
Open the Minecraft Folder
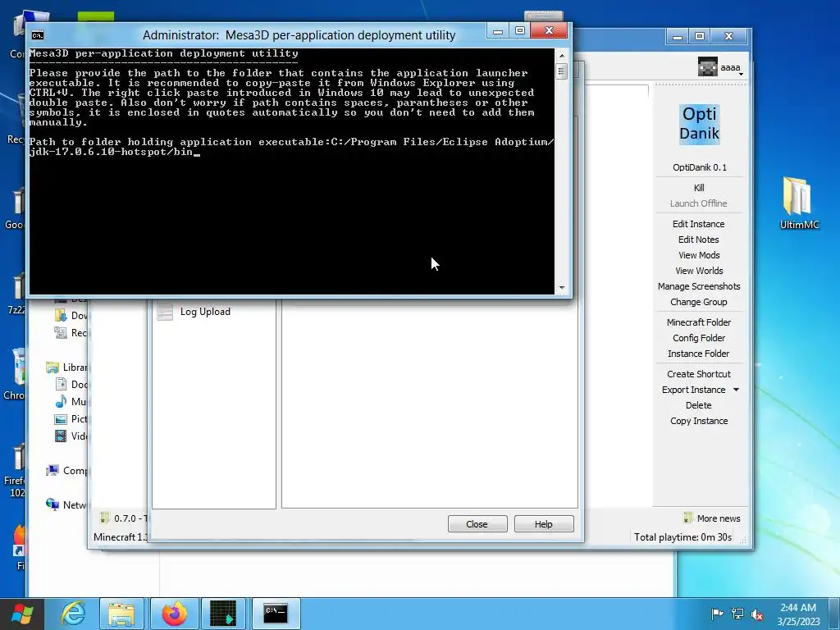pos(699,322)
